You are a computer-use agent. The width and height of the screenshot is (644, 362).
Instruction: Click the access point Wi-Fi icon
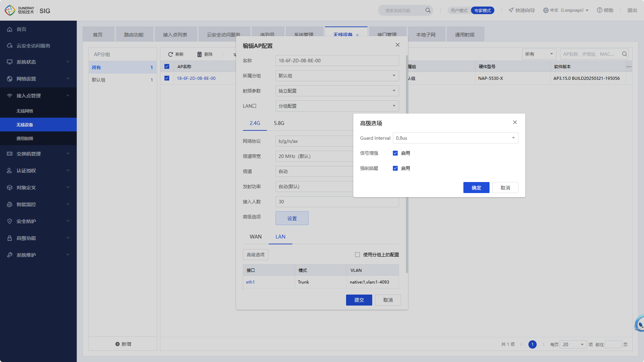pyautogui.click(x=10, y=96)
